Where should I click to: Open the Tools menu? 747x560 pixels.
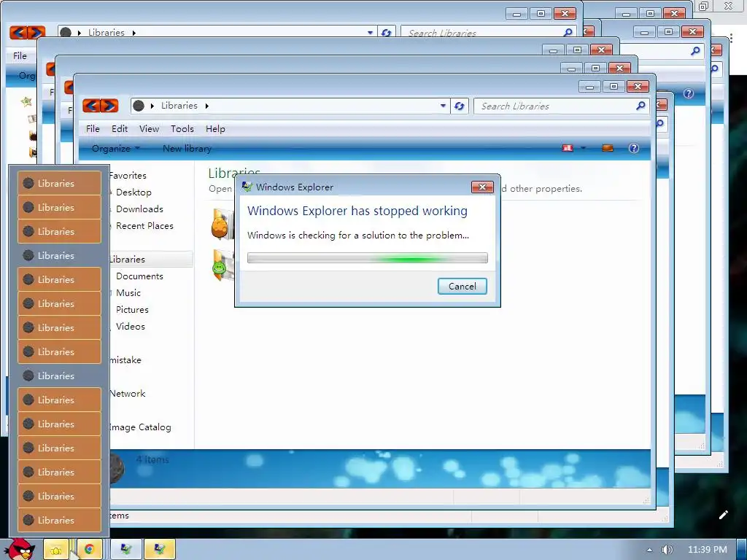coord(182,128)
